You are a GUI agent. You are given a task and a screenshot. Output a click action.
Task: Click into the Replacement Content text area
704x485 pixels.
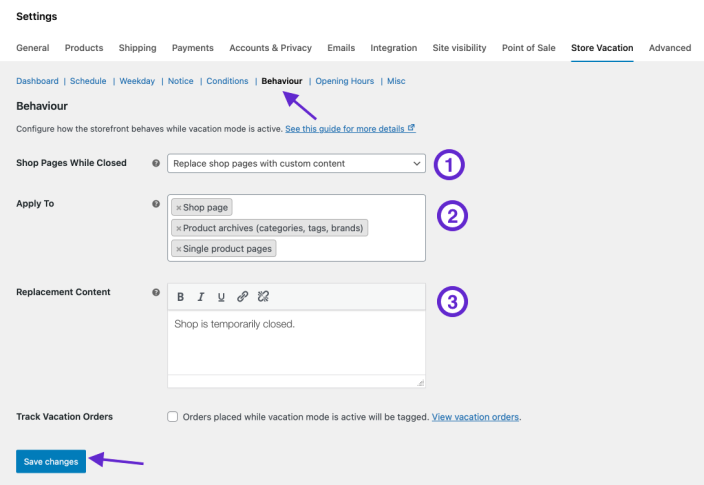[296, 343]
